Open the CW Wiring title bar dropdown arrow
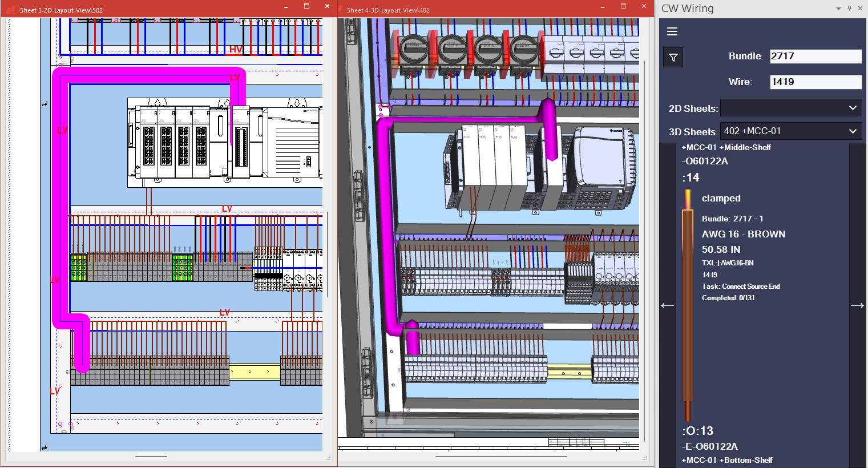Viewport: 868px width, 468px height. coord(838,9)
